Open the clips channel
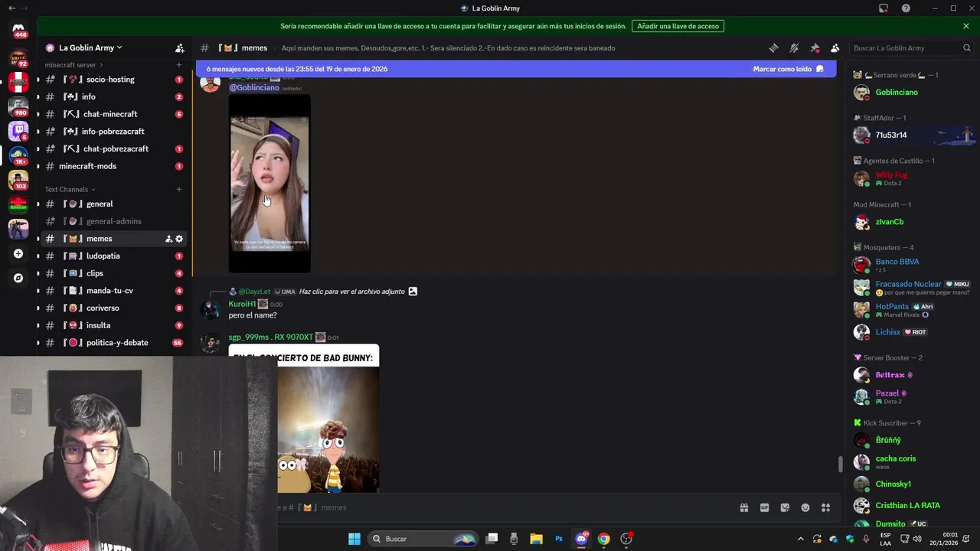The width and height of the screenshot is (980, 551). click(x=114, y=273)
